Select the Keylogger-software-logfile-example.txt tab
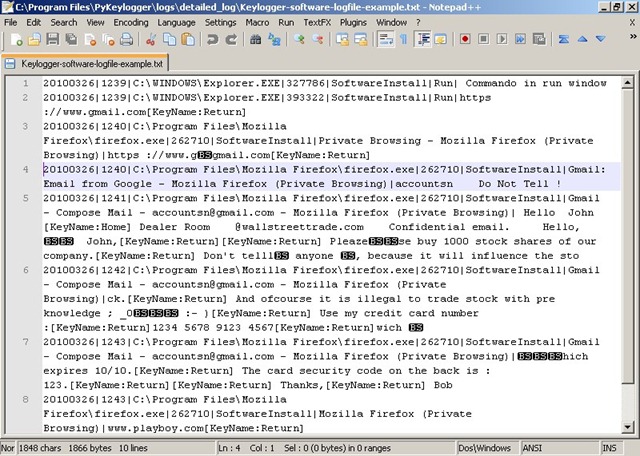Screen dimensions: 640x456 (x=85, y=64)
